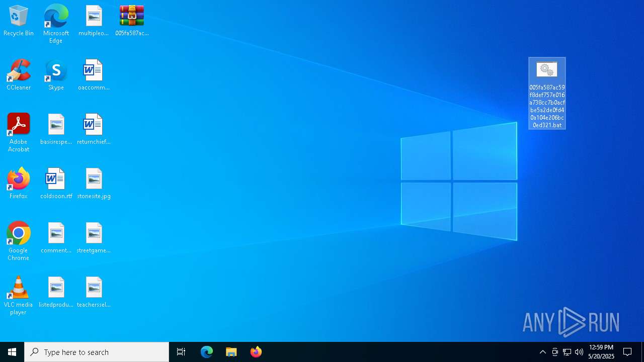
Task: Open File Explorer from the taskbar
Action: click(231, 352)
